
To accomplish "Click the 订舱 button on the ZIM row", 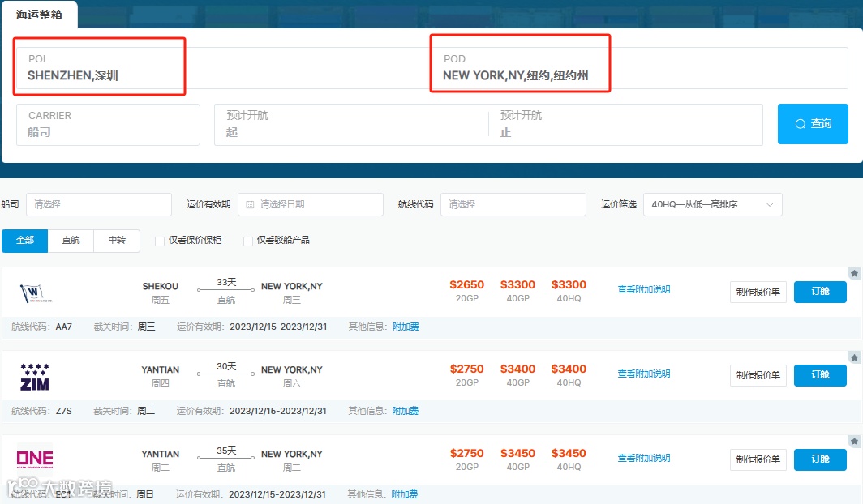I will (x=820, y=375).
